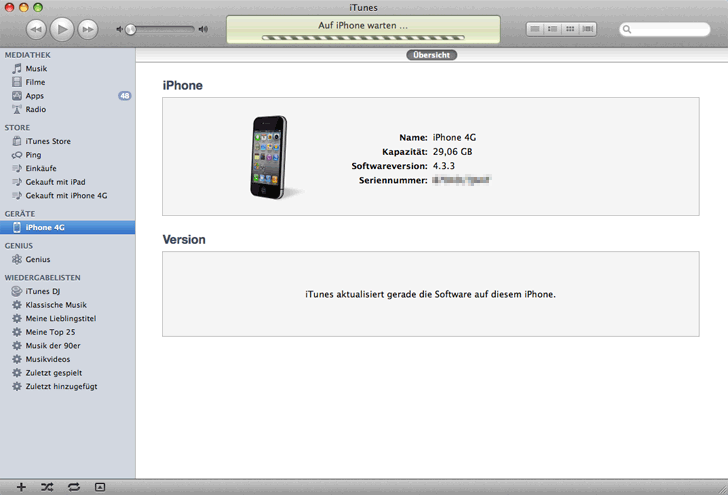Image resolution: width=728 pixels, height=495 pixels.
Task: Open the iTunes Store
Action: (x=68, y=141)
